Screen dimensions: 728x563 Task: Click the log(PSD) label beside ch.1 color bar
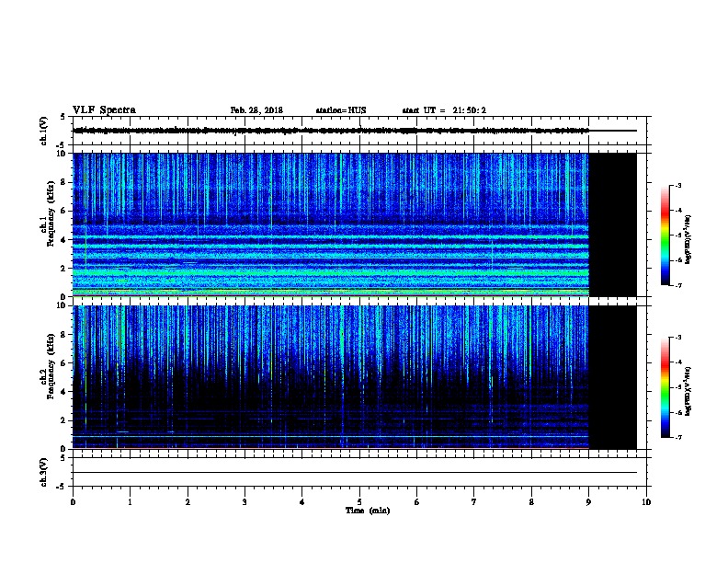(688, 239)
